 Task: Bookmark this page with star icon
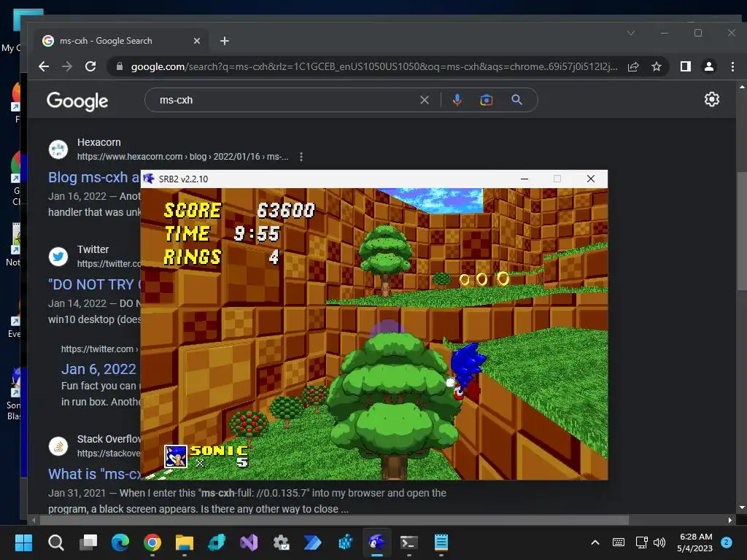pos(657,66)
